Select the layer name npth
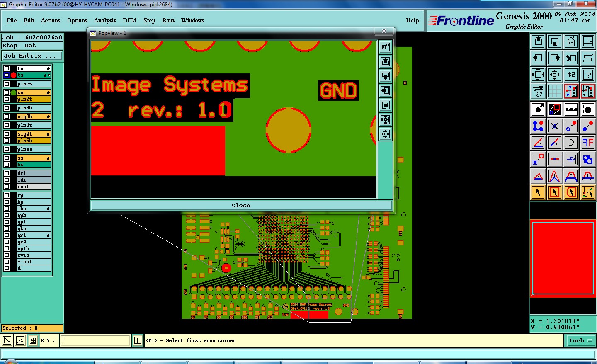Image resolution: width=597 pixels, height=364 pixels. (x=34, y=248)
